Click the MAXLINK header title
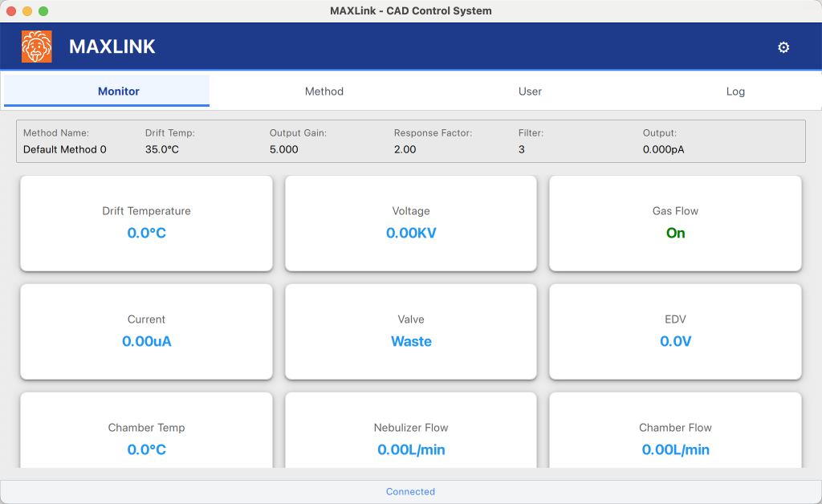The width and height of the screenshot is (822, 504). pyautogui.click(x=112, y=47)
